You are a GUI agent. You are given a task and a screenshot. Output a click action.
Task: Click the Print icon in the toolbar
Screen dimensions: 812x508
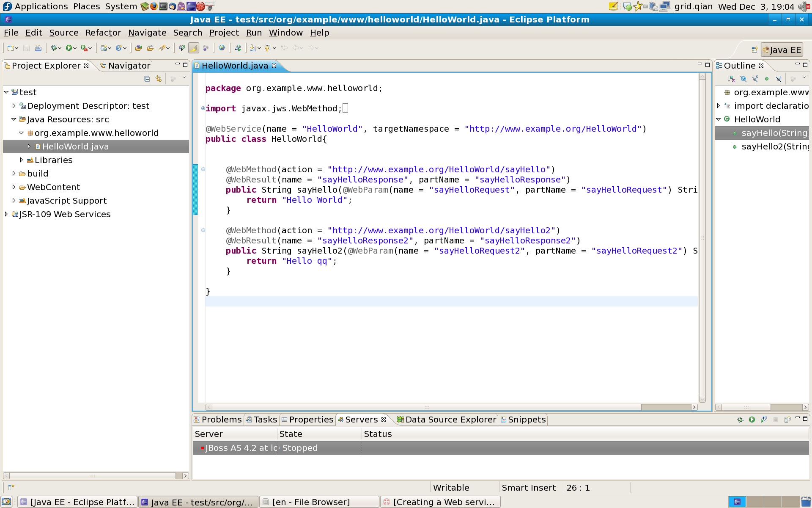tap(38, 48)
